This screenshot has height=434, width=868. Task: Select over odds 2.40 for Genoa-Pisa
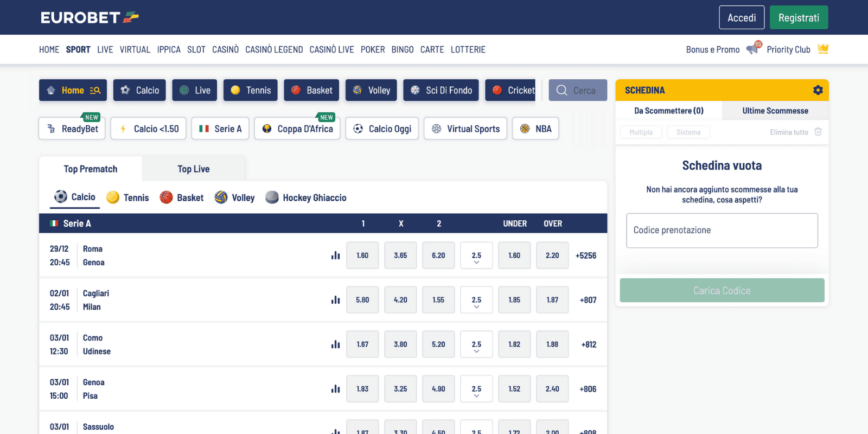pos(552,389)
